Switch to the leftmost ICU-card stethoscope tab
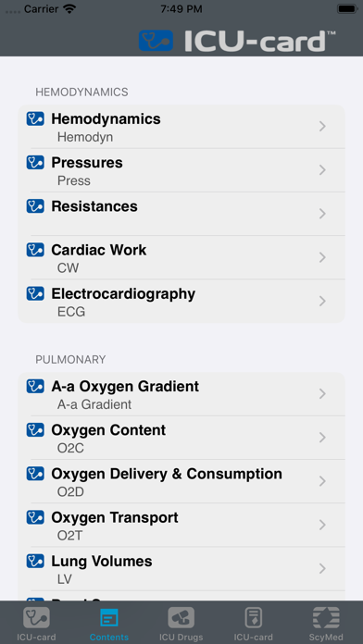The height and width of the screenshot is (644, 363). (x=36, y=624)
